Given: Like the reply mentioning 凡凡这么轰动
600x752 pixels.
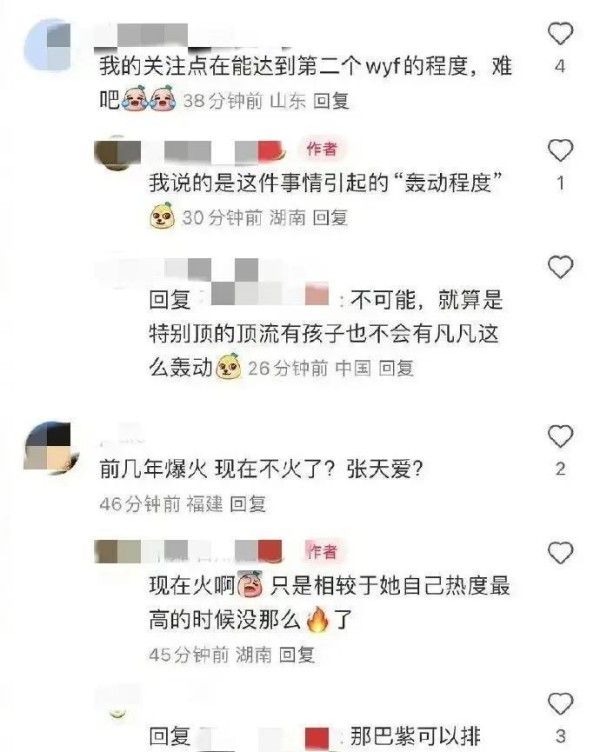Looking at the screenshot, I should [x=560, y=267].
